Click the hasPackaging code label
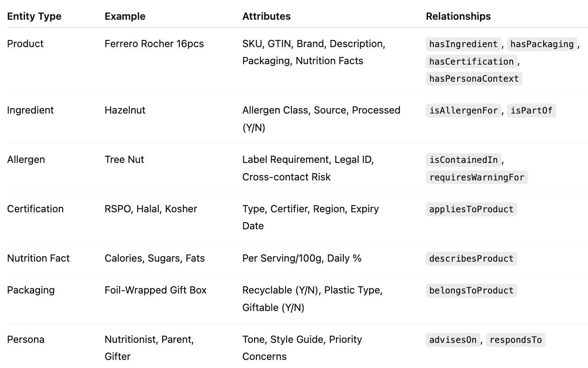This screenshot has height=368, width=588. pyautogui.click(x=542, y=44)
